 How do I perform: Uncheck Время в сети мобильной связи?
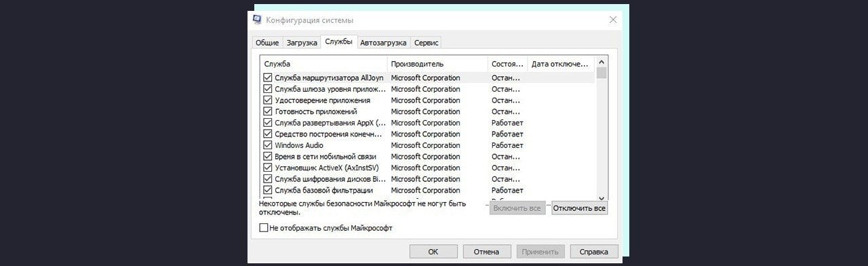267,157
